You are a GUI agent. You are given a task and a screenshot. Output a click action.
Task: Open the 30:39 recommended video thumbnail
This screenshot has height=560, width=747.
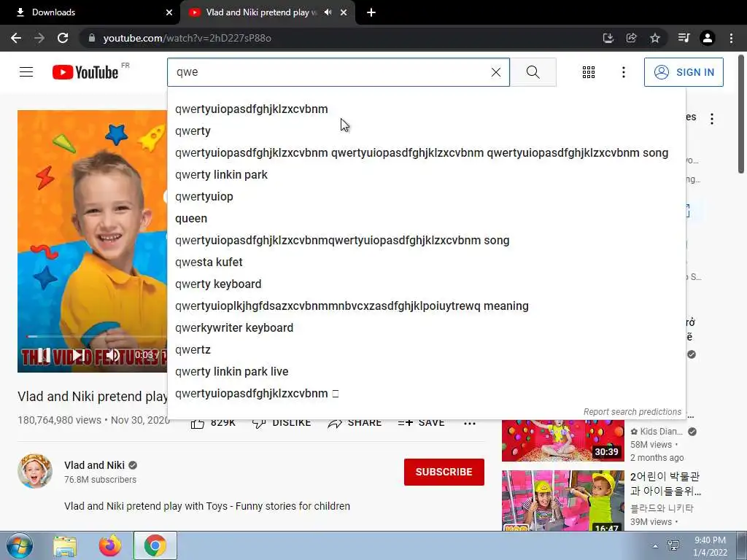point(562,440)
